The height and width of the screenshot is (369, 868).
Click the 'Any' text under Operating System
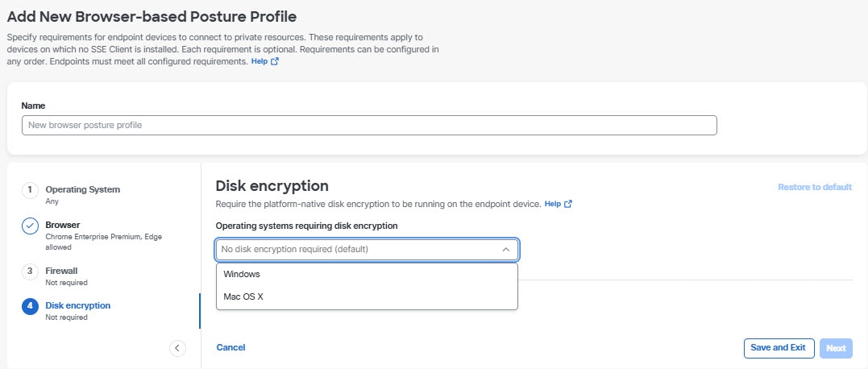(x=52, y=201)
